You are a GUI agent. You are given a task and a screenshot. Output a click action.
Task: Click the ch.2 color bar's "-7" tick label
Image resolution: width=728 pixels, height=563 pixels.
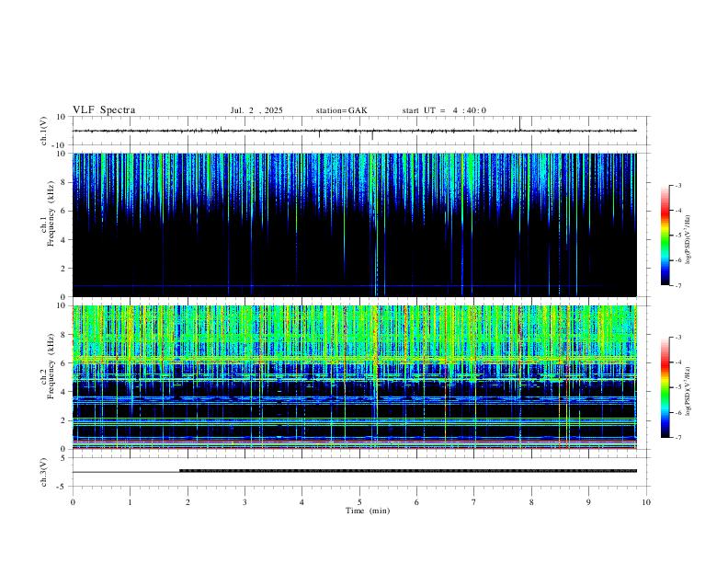point(678,438)
